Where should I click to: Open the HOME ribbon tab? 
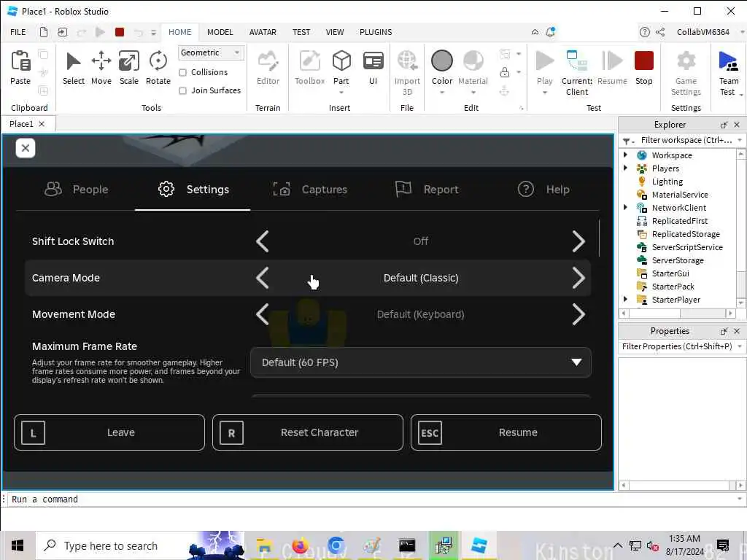click(179, 32)
